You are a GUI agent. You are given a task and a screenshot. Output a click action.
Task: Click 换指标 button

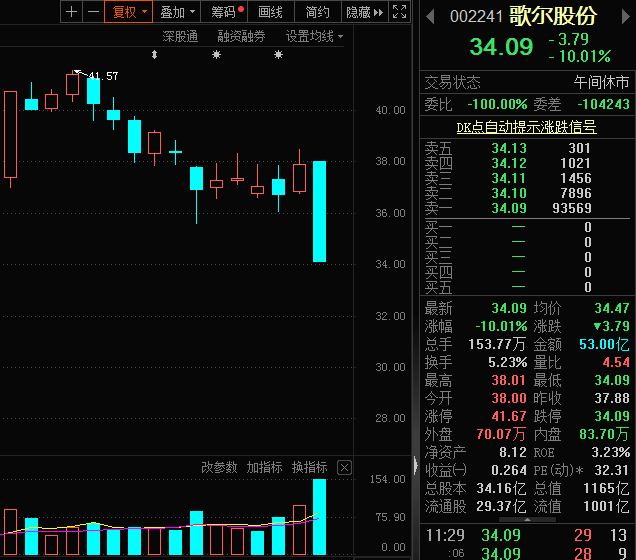point(309,468)
